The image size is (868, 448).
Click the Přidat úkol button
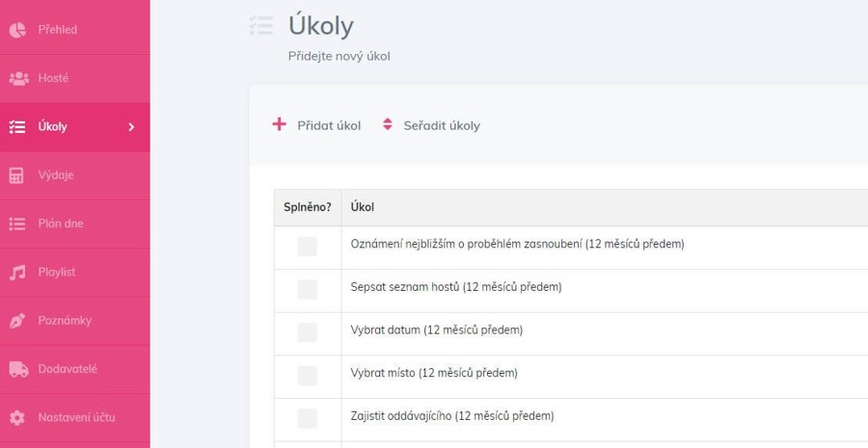coord(316,125)
